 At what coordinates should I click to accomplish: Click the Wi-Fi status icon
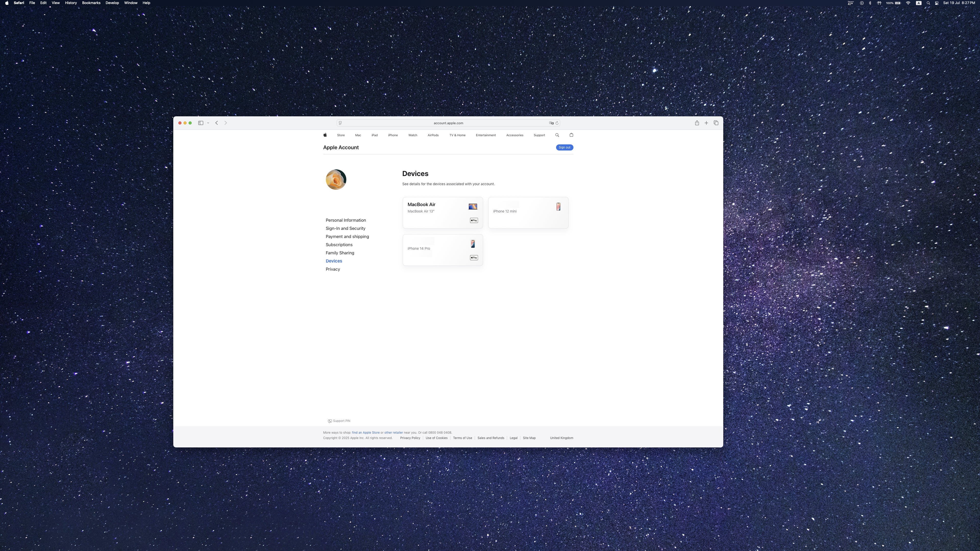pyautogui.click(x=908, y=3)
